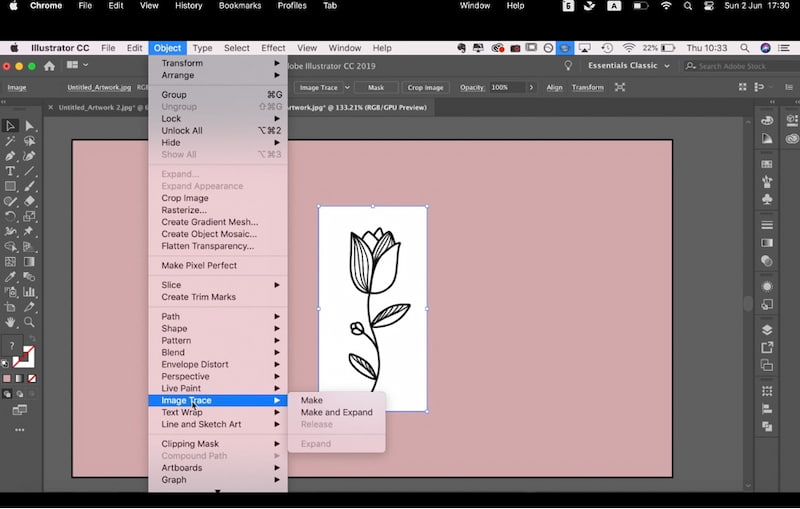Open macOS Spotlight search icon
Image resolution: width=800 pixels, height=509 pixels.
point(688,6)
